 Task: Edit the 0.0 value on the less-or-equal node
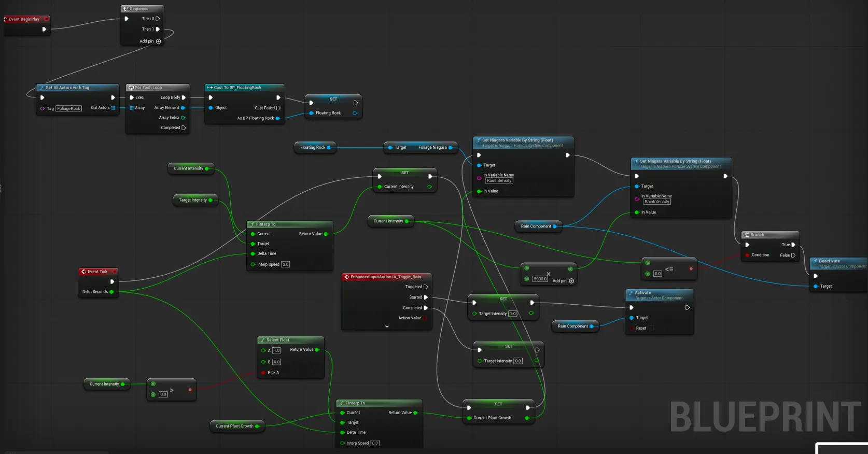point(657,274)
